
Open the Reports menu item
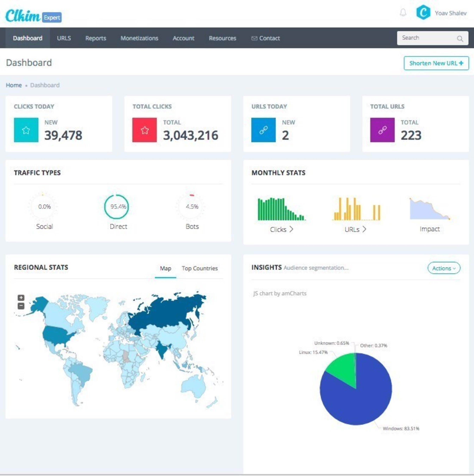96,38
